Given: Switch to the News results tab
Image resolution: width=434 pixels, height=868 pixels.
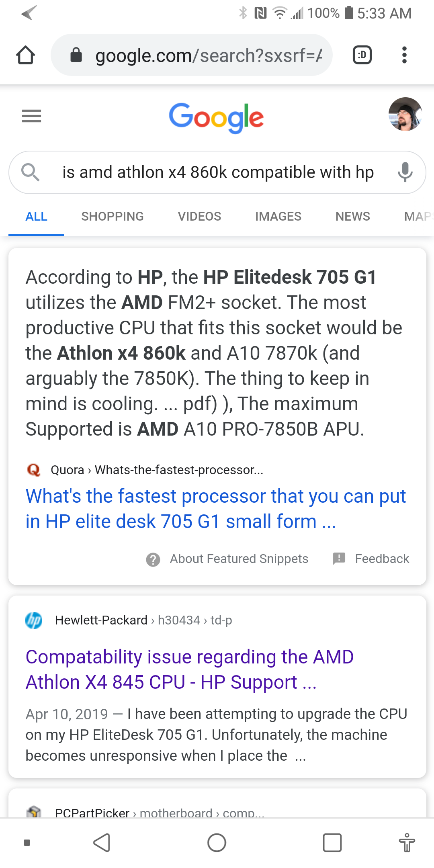Looking at the screenshot, I should pos(352,217).
